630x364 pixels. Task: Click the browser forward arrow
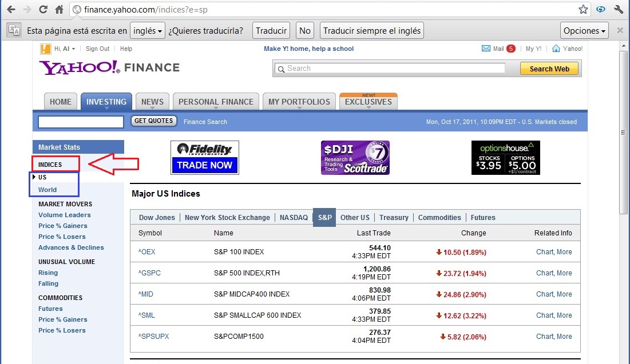pyautogui.click(x=27, y=9)
